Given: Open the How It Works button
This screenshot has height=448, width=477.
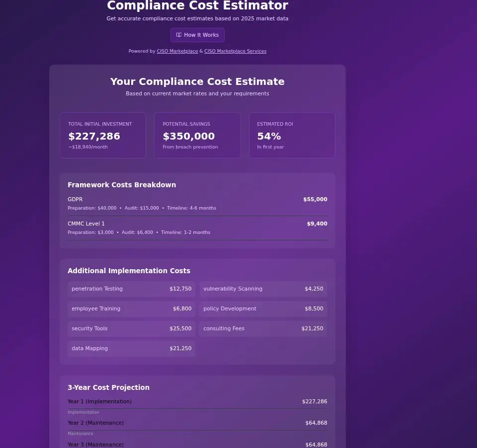Looking at the screenshot, I should point(197,35).
